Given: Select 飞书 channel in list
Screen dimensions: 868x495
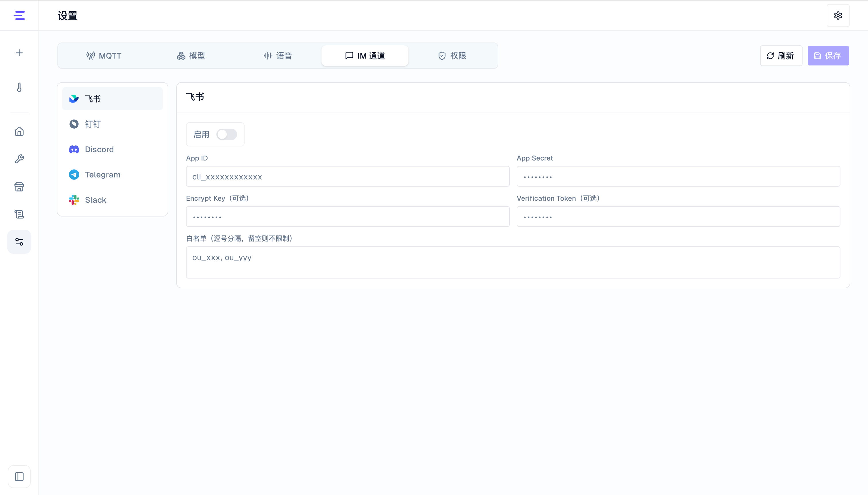Looking at the screenshot, I should 113,98.
